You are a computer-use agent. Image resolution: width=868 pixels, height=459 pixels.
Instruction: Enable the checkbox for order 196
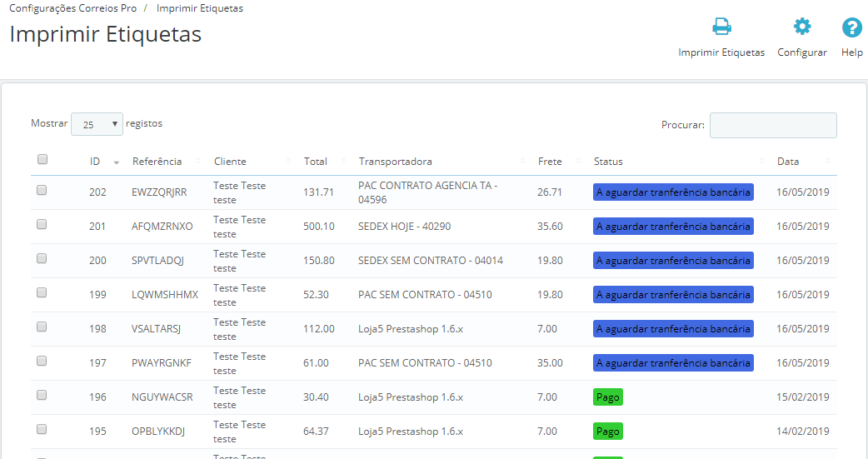click(x=42, y=395)
